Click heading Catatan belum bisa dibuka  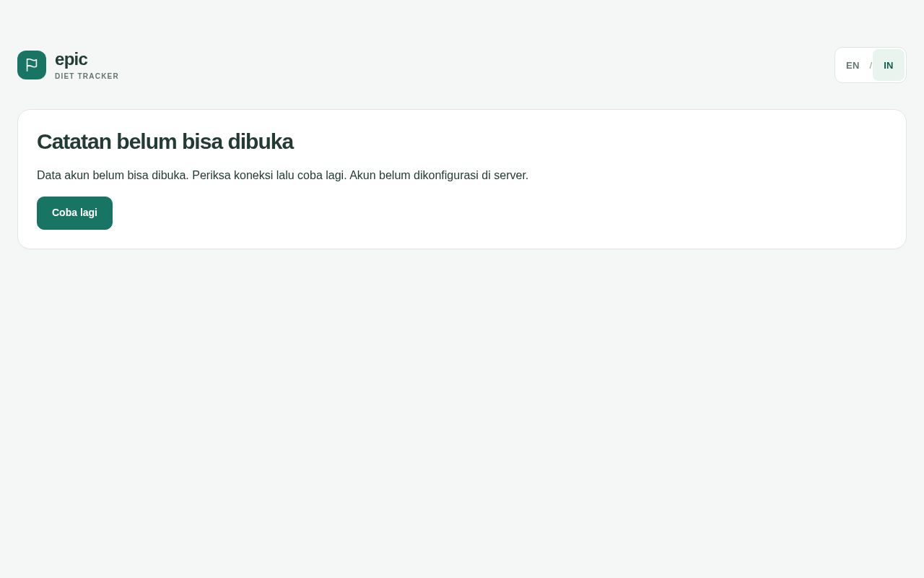coord(165,142)
